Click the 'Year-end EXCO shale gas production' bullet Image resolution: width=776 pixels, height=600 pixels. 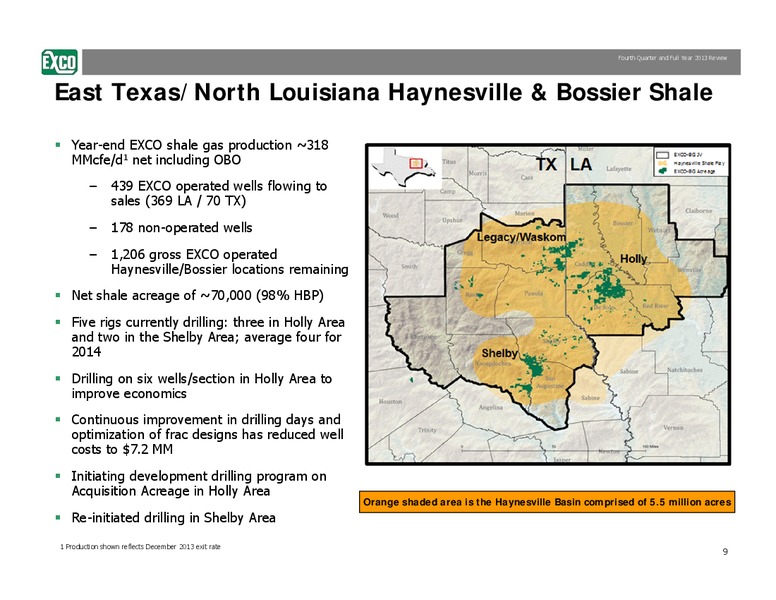pyautogui.click(x=200, y=152)
